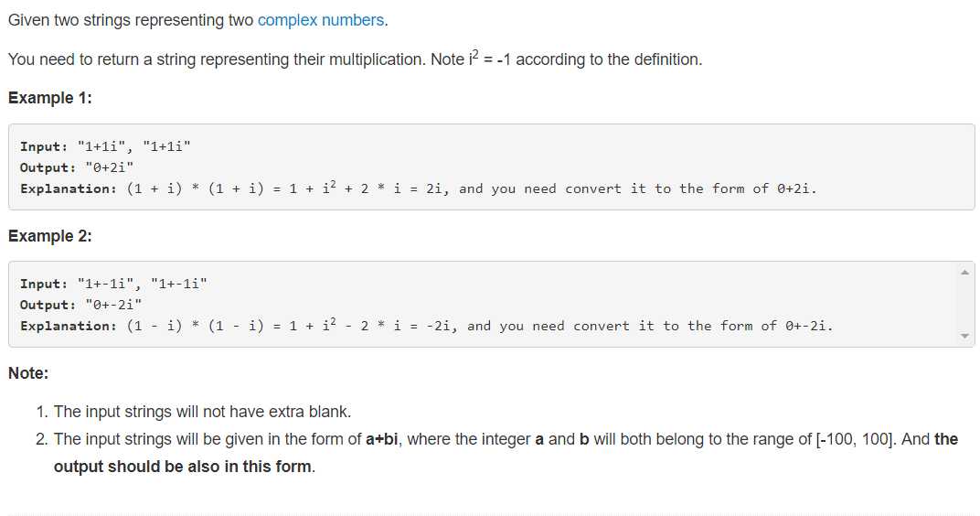980x516 pixels.
Task: Click the Example 2 box scroll-up arrow
Action: coord(964,272)
